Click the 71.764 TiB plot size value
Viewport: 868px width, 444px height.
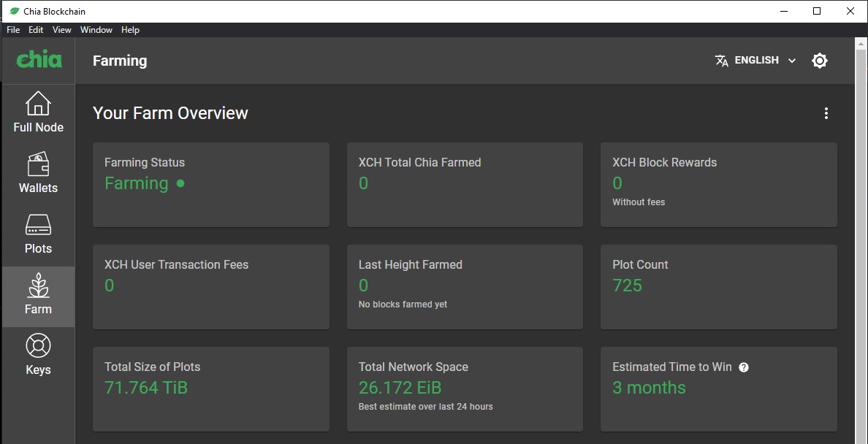146,388
